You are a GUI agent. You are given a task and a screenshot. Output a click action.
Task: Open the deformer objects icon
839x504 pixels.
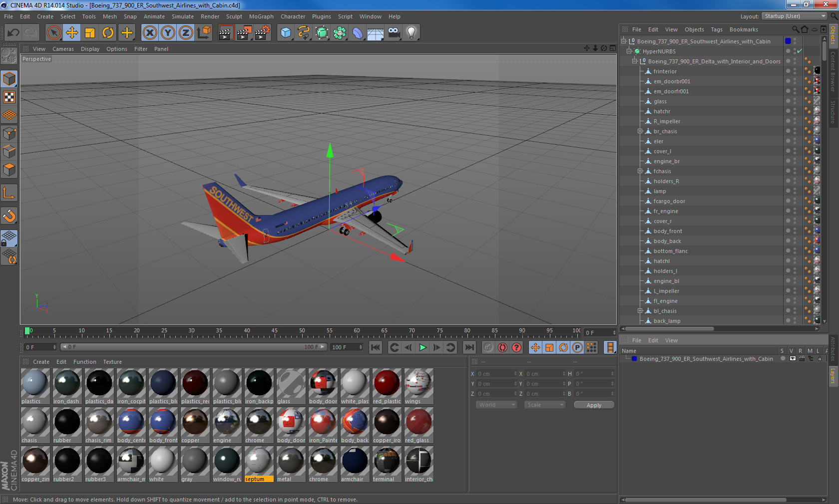(358, 33)
